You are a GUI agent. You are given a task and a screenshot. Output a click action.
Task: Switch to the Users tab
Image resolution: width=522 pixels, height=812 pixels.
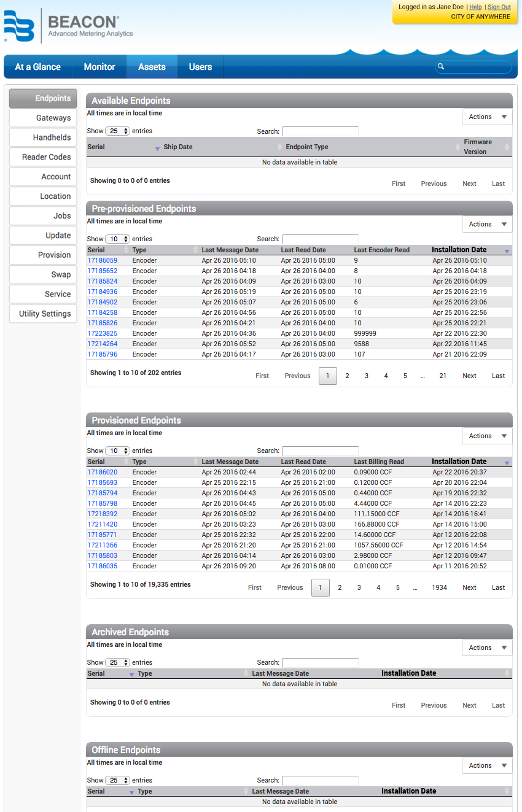pos(200,66)
